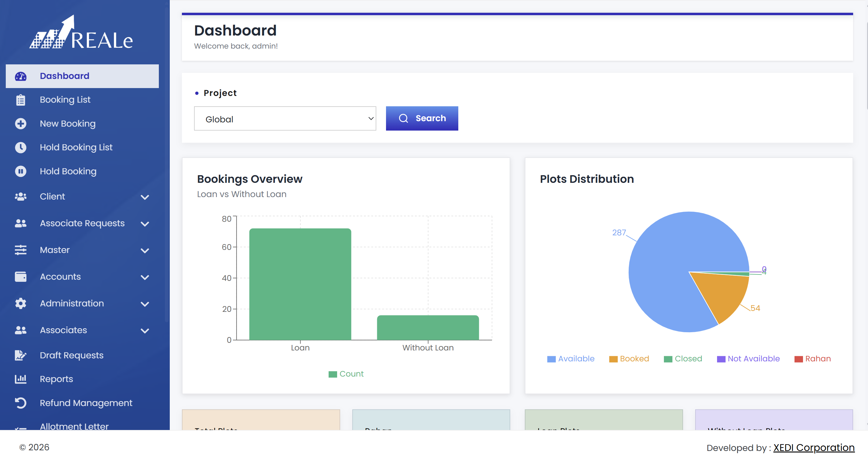Click the Dashboard gauge icon
Image resolution: width=868 pixels, height=464 pixels.
(x=21, y=76)
